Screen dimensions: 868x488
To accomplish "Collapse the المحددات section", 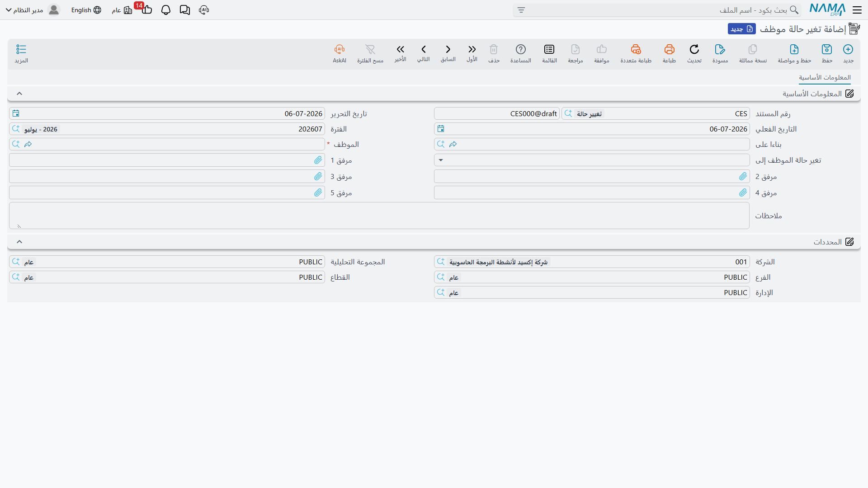I will [x=19, y=242].
